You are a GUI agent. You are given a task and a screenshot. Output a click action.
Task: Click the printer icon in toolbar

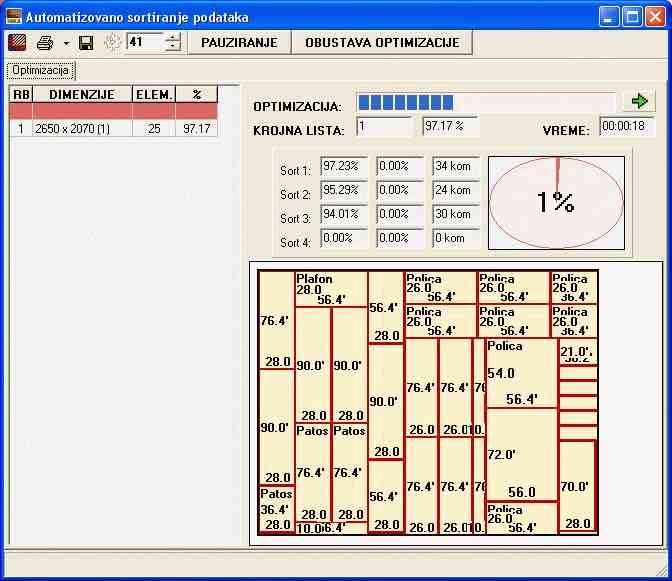click(x=45, y=42)
